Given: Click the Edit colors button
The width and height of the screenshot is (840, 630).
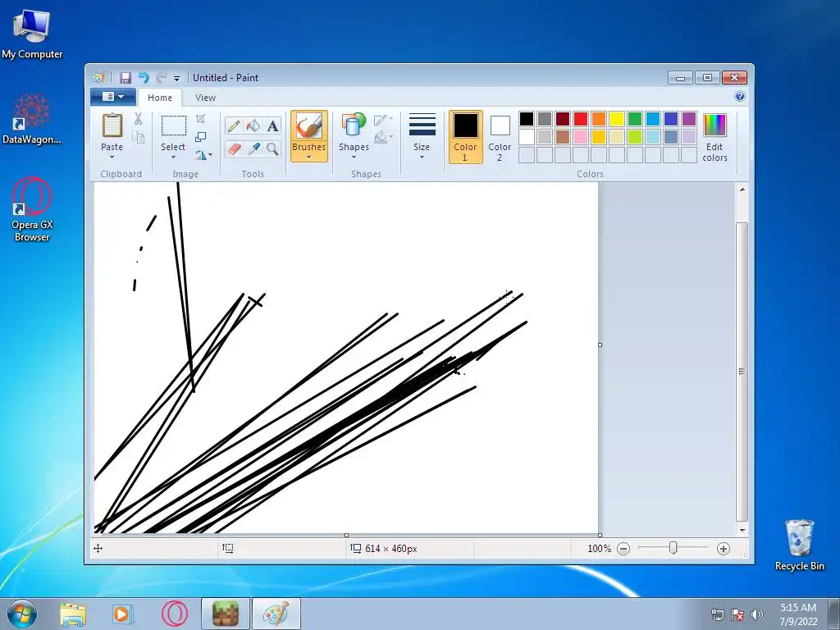Looking at the screenshot, I should tap(714, 137).
